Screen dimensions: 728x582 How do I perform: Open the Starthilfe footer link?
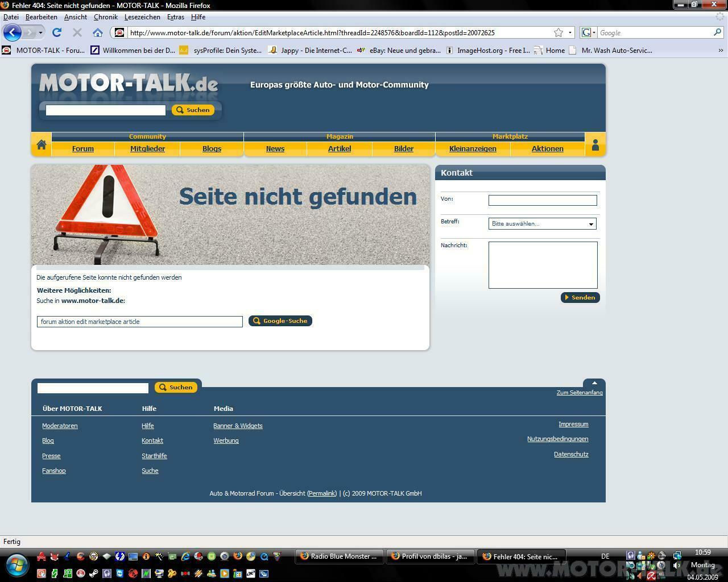tap(154, 456)
